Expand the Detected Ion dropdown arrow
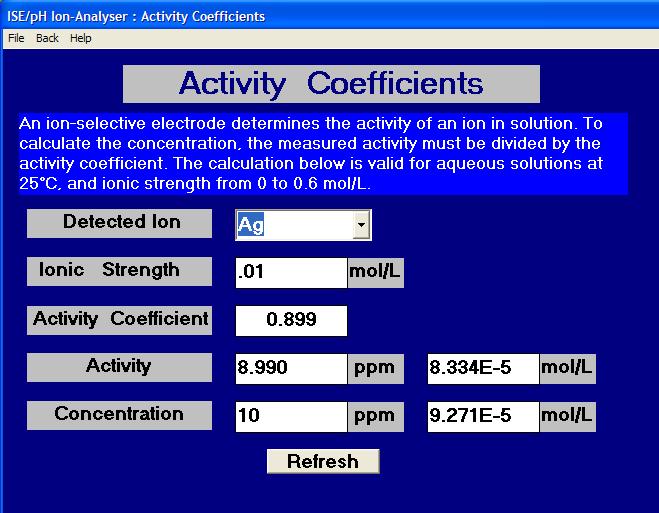659x513 pixels. click(361, 225)
